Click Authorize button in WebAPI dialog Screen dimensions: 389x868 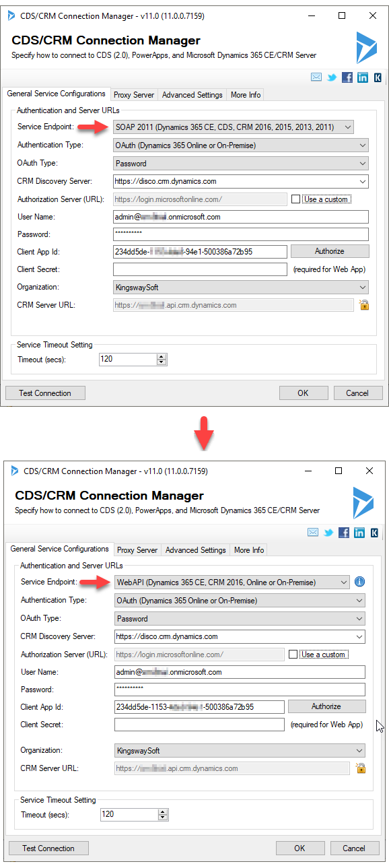point(326,706)
